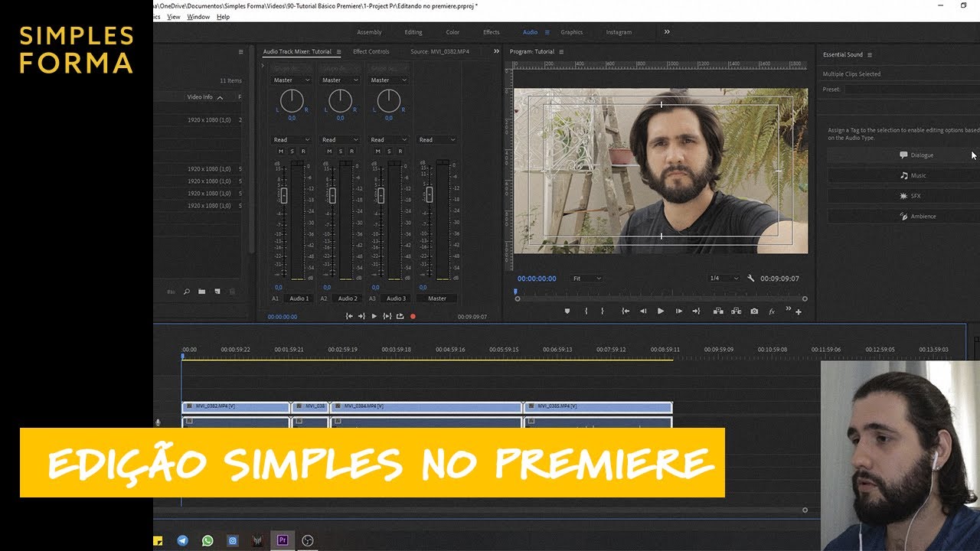Click the red Record button in Audio Mixer
This screenshot has height=551, width=980.
413,316
